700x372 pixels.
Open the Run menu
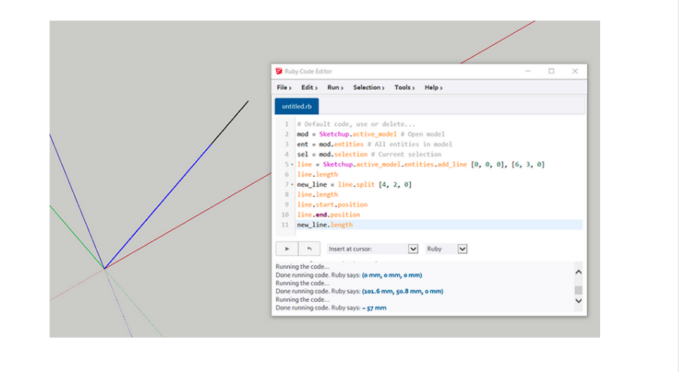coord(335,88)
